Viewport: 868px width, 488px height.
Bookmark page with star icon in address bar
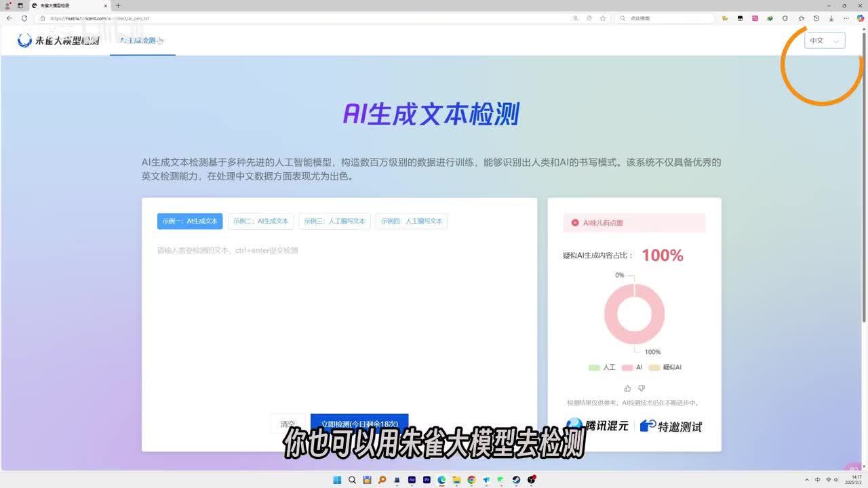pyautogui.click(x=603, y=18)
